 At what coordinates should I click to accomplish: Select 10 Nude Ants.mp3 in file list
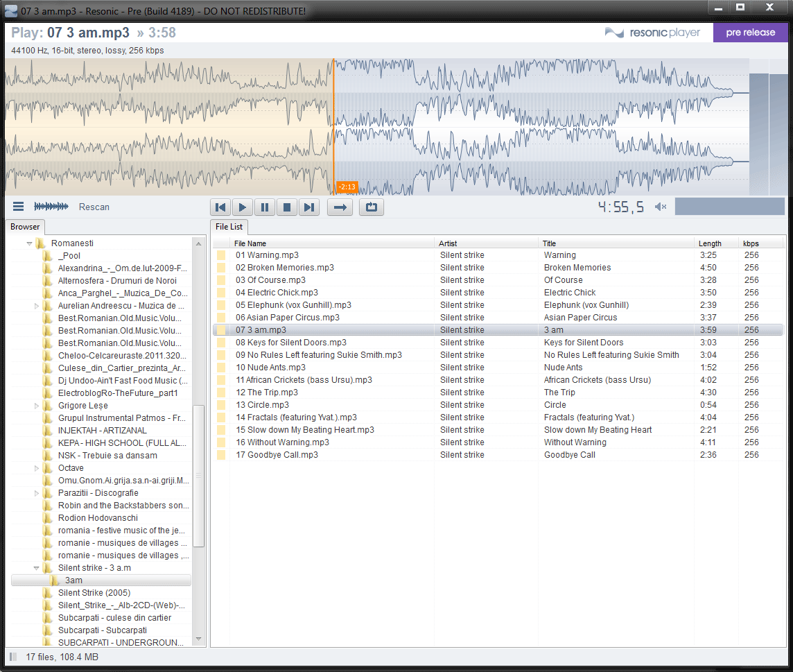(x=270, y=368)
